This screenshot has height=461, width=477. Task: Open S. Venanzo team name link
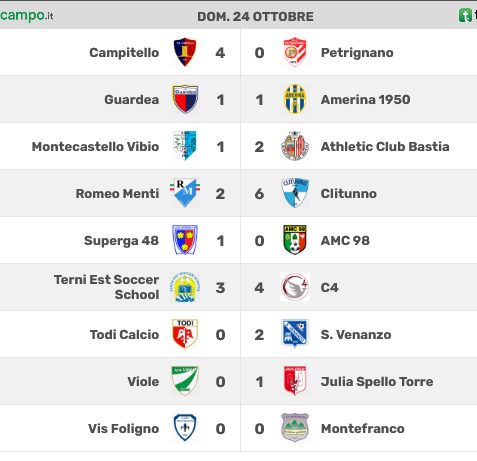pyautogui.click(x=356, y=334)
